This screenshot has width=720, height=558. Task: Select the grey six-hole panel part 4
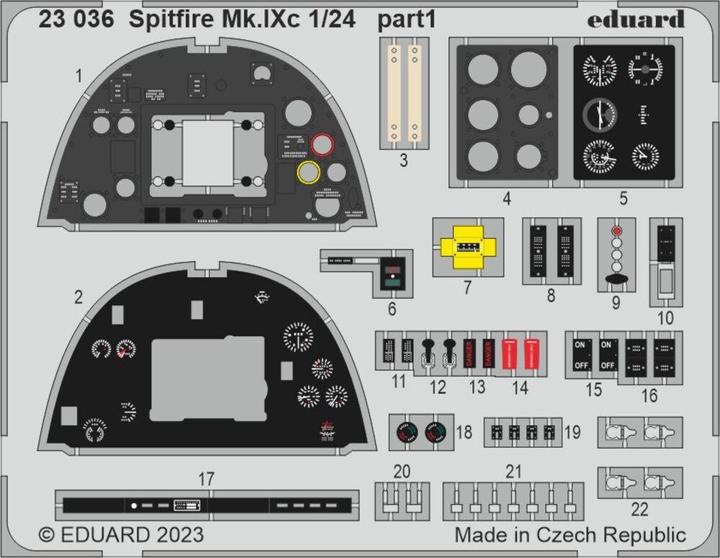point(507,112)
